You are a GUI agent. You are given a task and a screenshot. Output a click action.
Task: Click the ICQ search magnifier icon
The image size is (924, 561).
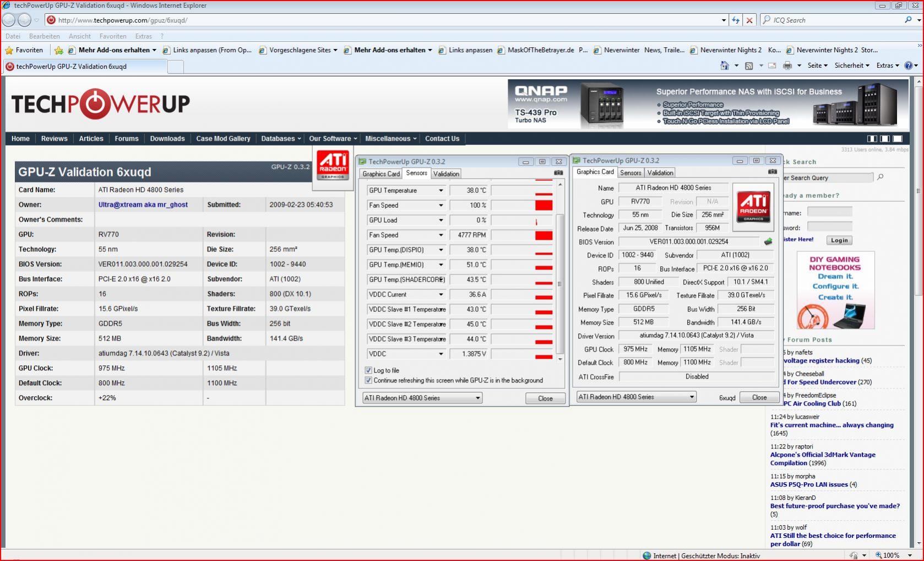point(908,20)
